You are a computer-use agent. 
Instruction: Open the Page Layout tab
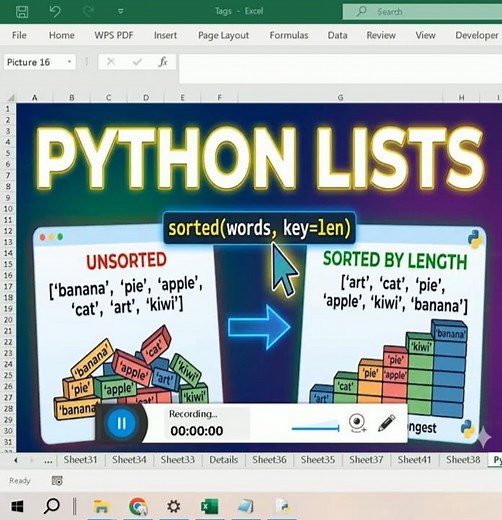tap(223, 35)
